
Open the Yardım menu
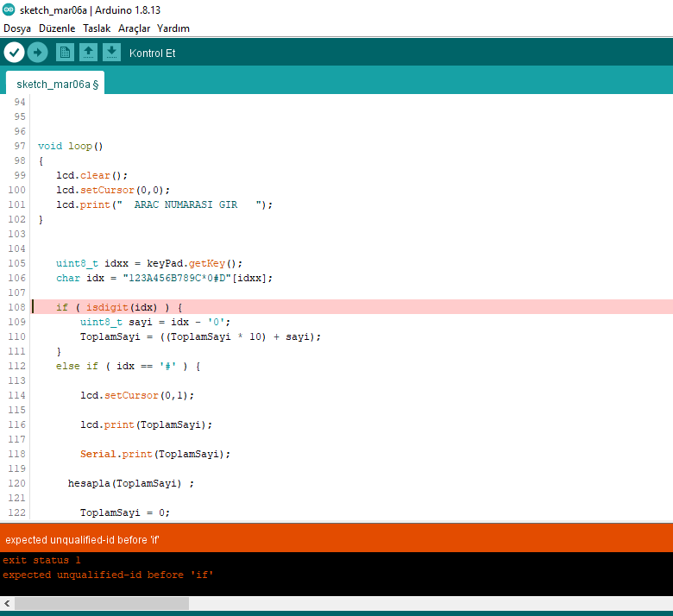(x=173, y=28)
